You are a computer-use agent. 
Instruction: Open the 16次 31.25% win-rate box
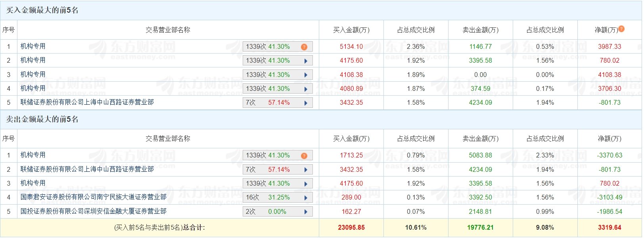coord(277,198)
